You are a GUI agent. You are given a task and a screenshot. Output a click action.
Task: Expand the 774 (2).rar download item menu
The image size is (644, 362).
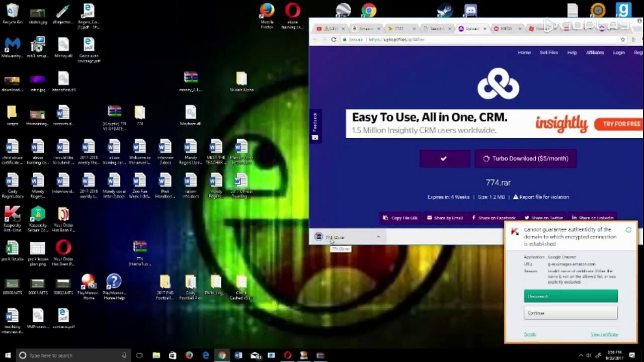(378, 237)
